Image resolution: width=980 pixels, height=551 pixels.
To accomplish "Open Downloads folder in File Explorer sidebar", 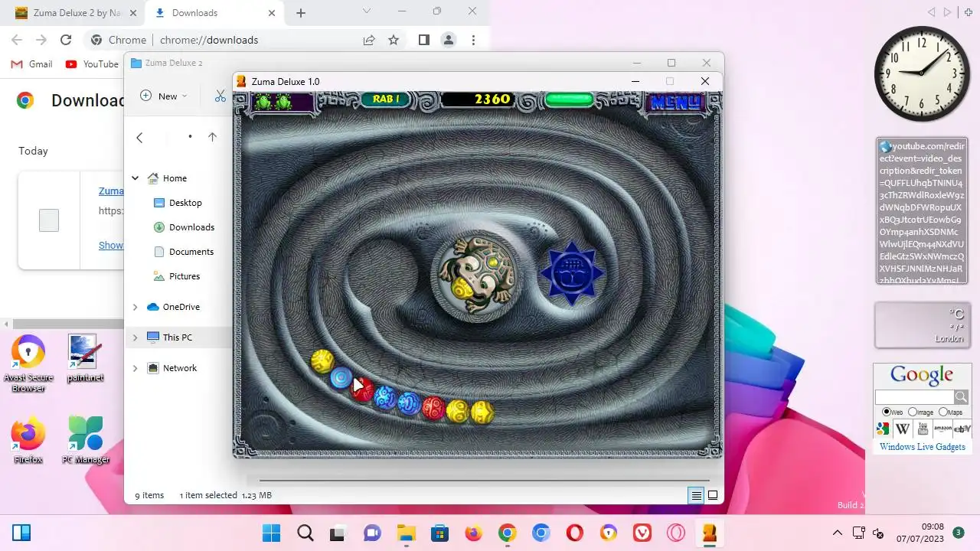I will 191,227.
